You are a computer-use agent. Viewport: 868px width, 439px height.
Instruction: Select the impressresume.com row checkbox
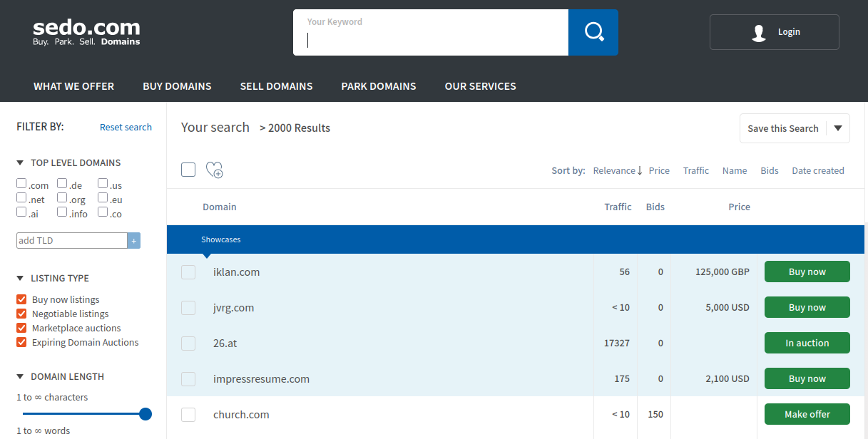click(188, 379)
